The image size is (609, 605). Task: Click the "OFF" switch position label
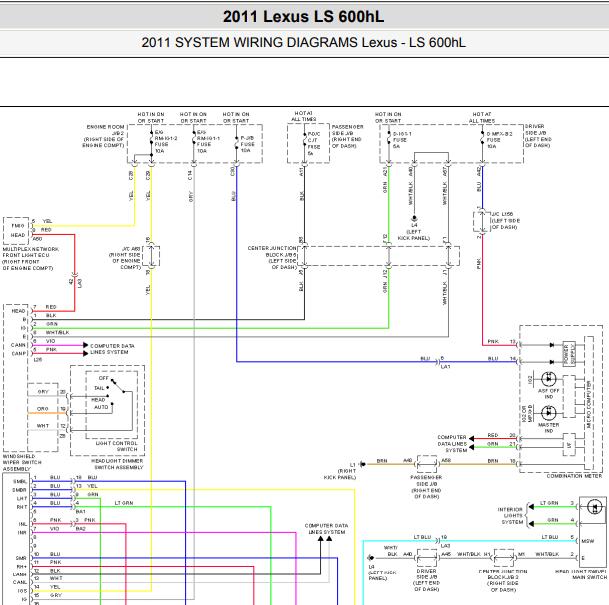click(x=103, y=378)
